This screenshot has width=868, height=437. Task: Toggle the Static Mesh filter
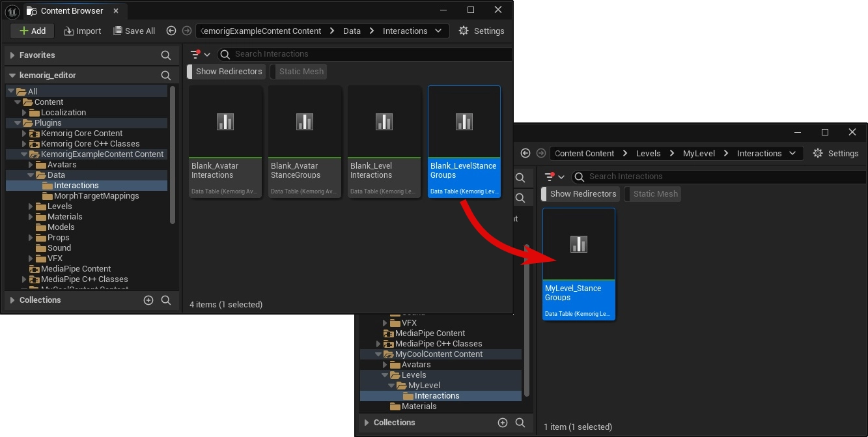point(301,72)
